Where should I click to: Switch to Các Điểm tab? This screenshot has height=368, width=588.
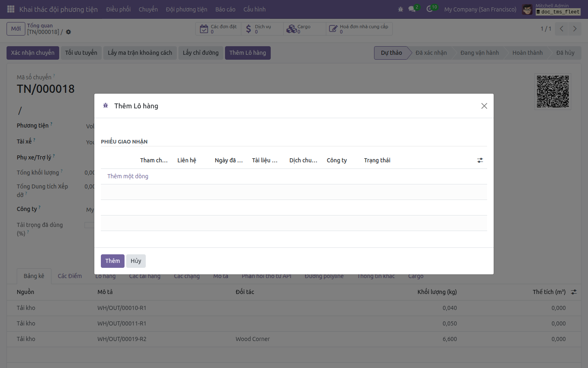click(70, 276)
